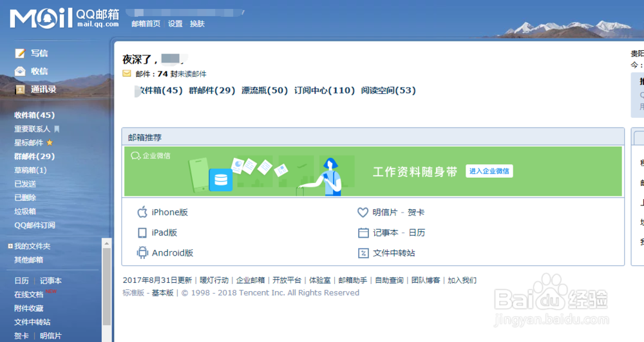Open the 垃圾箱 folder
The height and width of the screenshot is (342, 644).
pyautogui.click(x=25, y=211)
